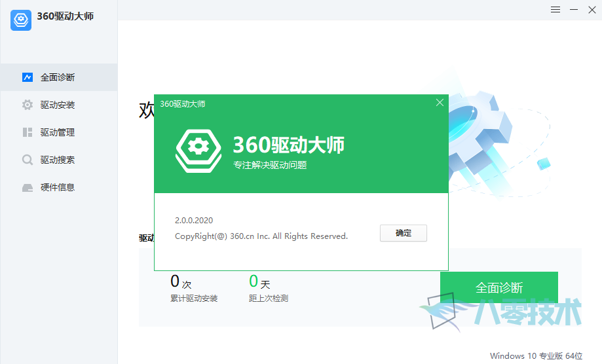Click the 硬件信息 drive icon
Viewport: 602px width, 364px height.
tap(28, 187)
